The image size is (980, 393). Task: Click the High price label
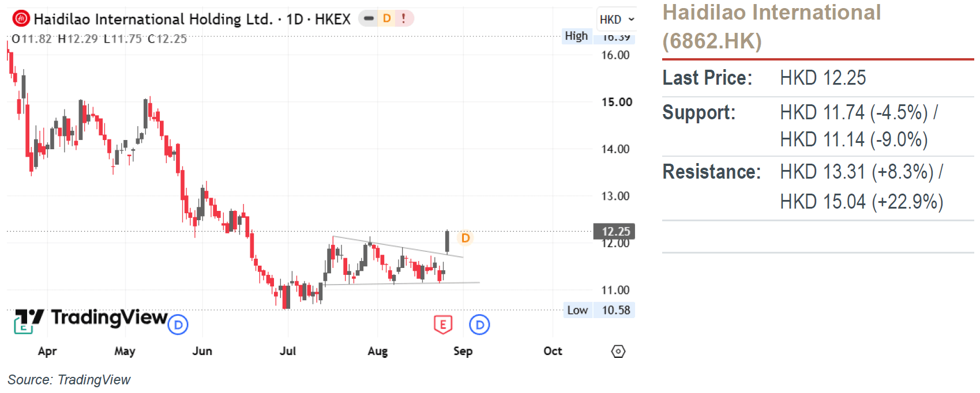[x=576, y=36]
